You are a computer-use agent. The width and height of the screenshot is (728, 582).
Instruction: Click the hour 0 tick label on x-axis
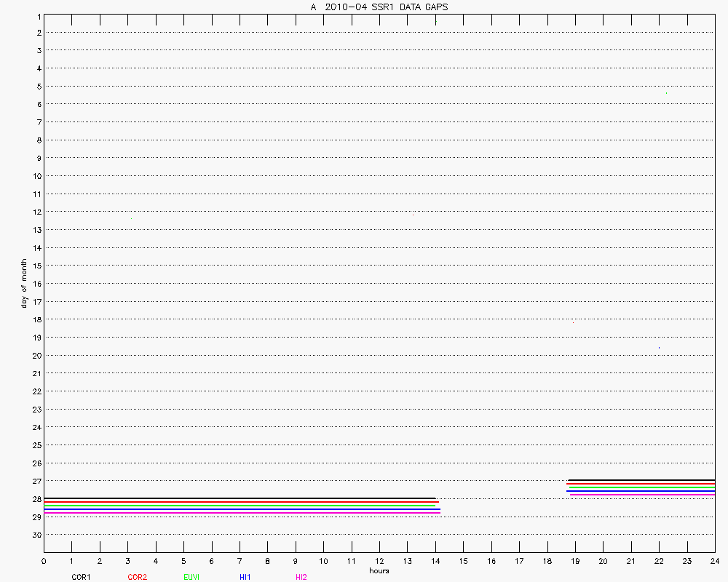point(44,561)
